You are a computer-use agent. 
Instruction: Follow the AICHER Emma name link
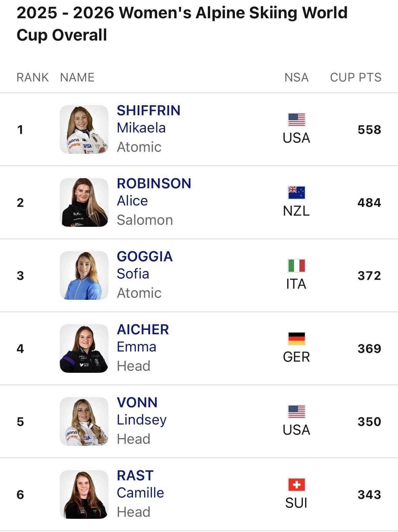143,338
